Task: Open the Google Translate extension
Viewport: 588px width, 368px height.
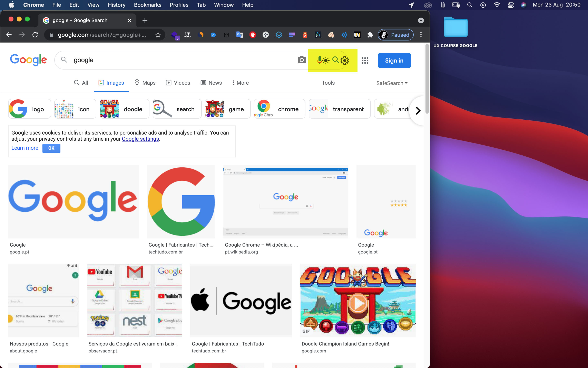Action: pyautogui.click(x=239, y=35)
